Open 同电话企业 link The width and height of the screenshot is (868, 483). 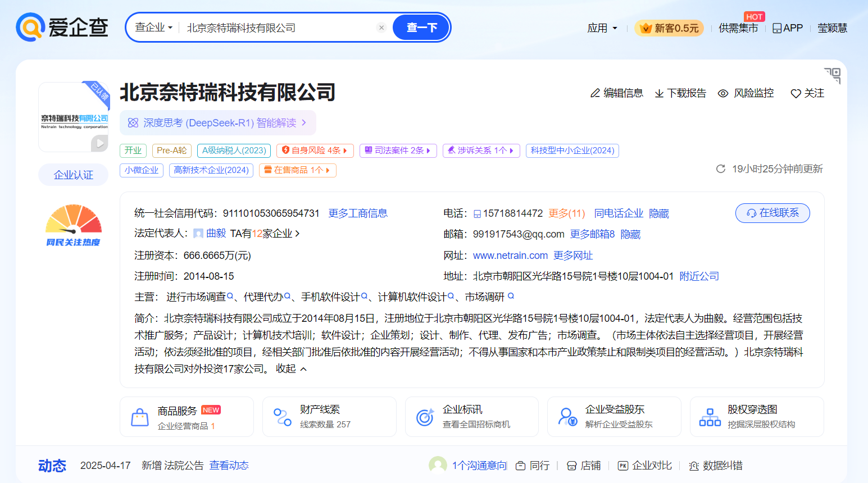coord(619,213)
